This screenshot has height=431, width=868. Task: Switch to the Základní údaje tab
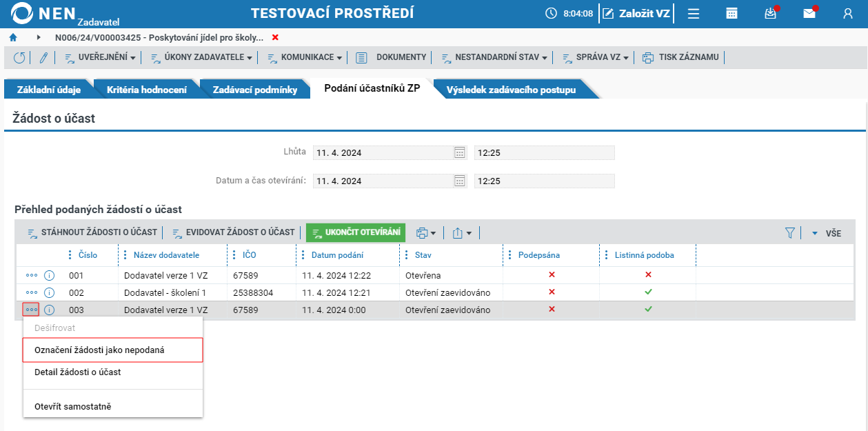49,90
